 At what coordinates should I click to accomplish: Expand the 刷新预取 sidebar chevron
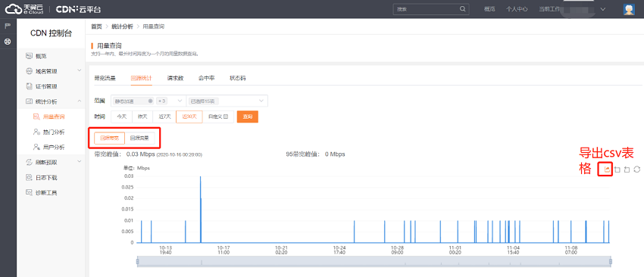click(x=80, y=162)
